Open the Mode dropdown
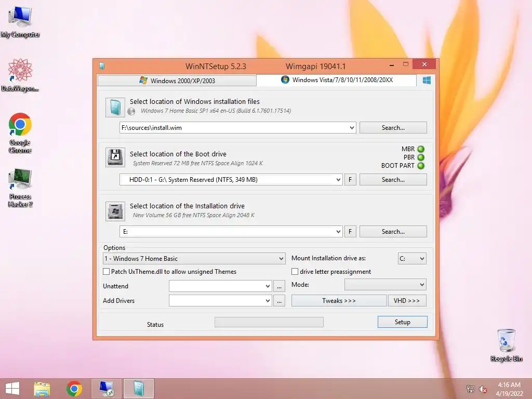 pyautogui.click(x=385, y=285)
